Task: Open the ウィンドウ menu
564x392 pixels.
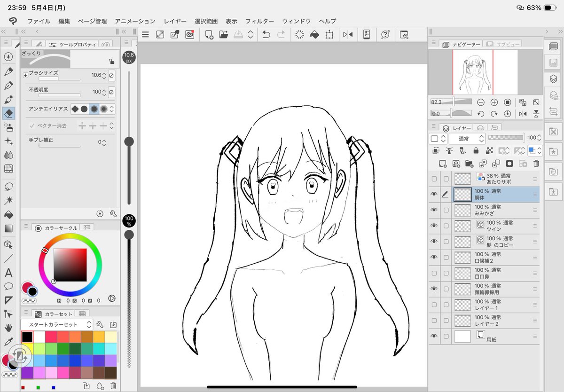Action: click(x=296, y=21)
